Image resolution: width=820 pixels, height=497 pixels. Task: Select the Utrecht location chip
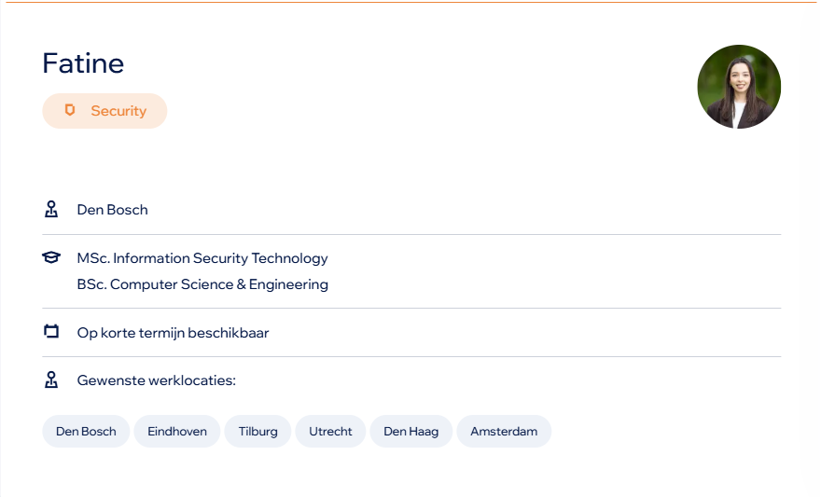coord(331,432)
